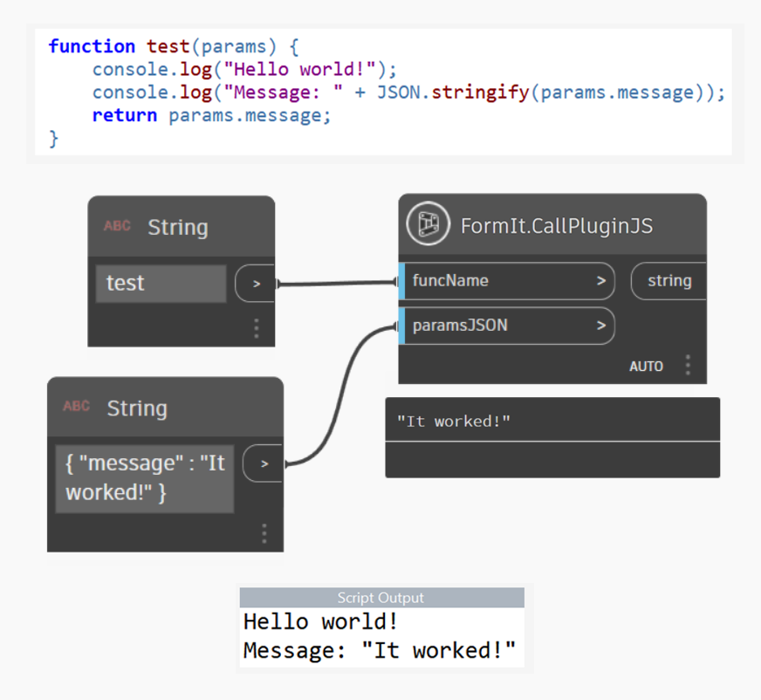
Task: Click the AUTO lacing label
Action: (x=646, y=366)
